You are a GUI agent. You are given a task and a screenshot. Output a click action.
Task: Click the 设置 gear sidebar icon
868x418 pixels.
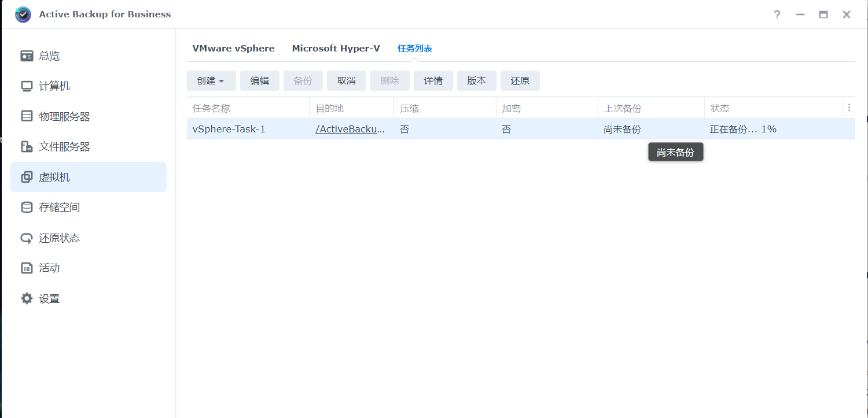(x=27, y=298)
